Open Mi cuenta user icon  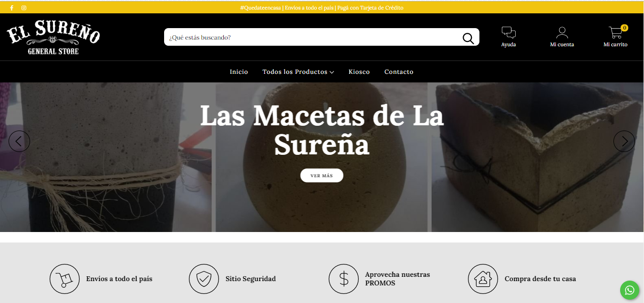[562, 33]
